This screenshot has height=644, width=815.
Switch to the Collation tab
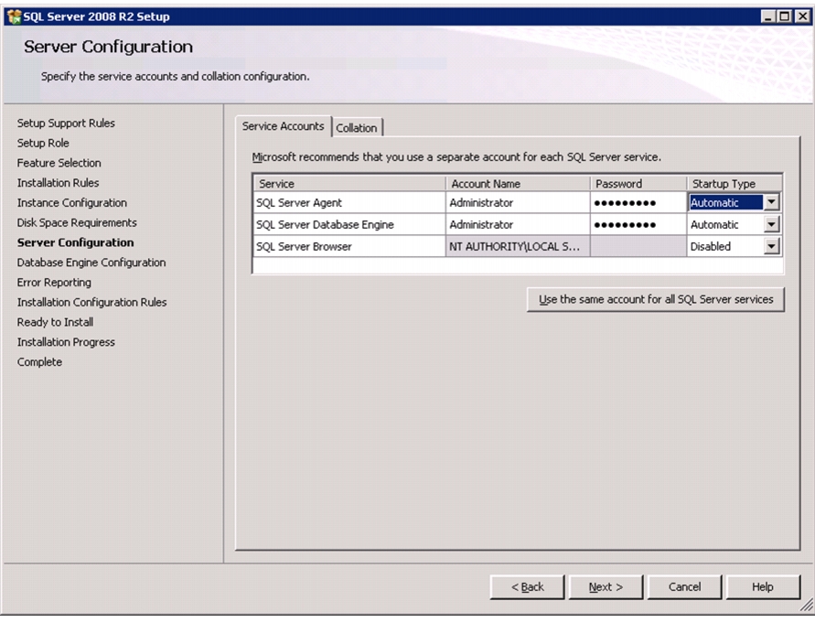357,128
